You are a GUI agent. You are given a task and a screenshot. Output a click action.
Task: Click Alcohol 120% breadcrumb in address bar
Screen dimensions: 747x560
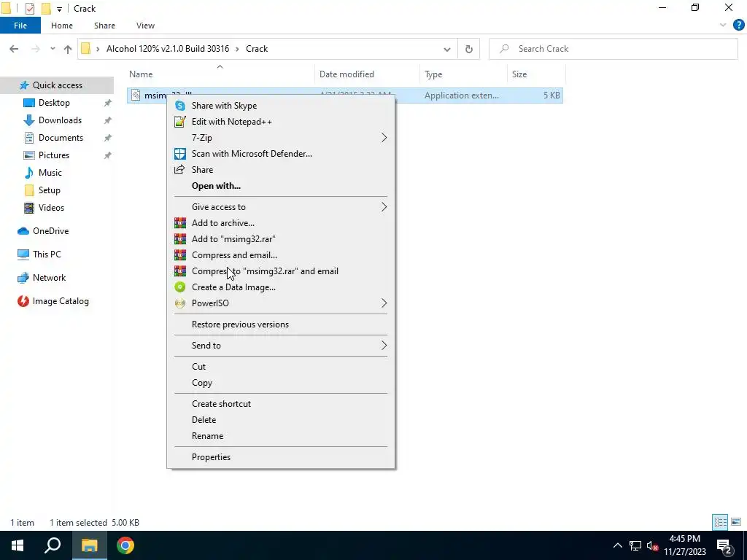pyautogui.click(x=168, y=49)
